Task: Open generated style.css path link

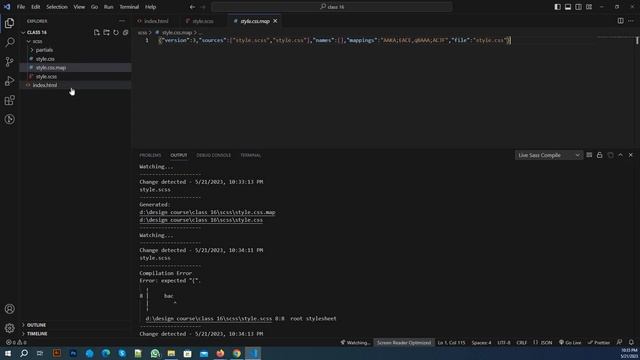Action: [x=201, y=220]
